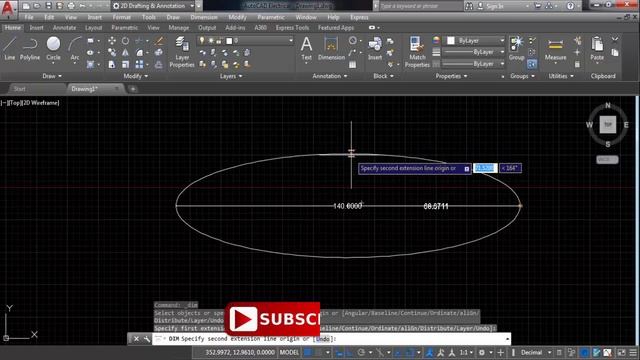The image size is (640, 360).
Task: Click the Table icon in Annotation panel
Action: (353, 64)
